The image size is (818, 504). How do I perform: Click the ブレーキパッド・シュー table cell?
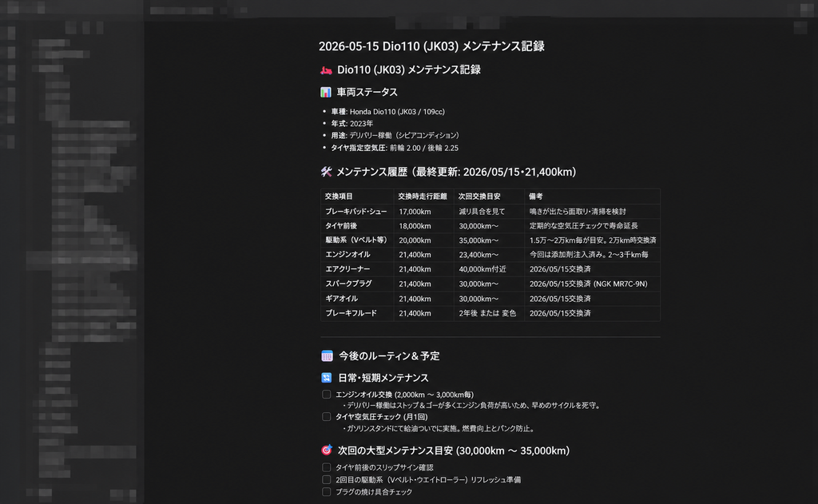(x=356, y=212)
